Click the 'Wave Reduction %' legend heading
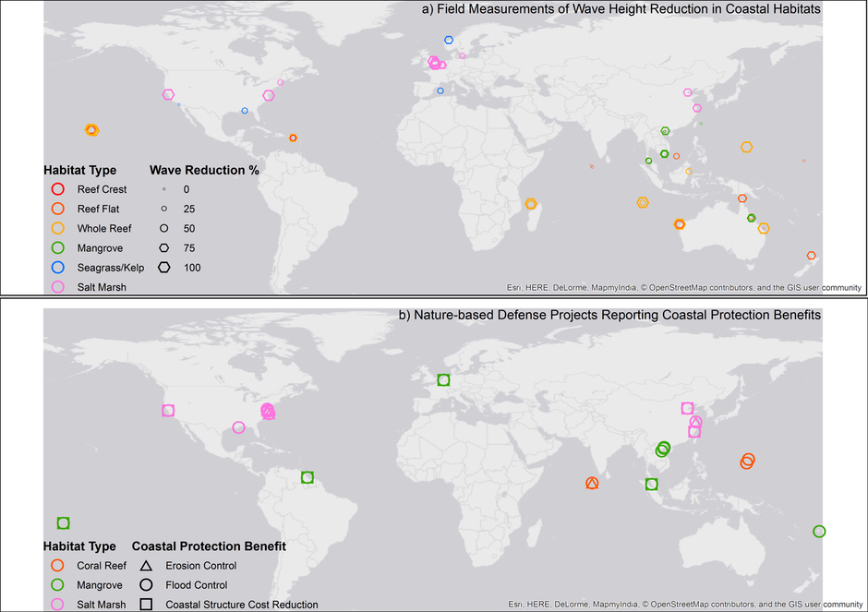 [x=204, y=170]
